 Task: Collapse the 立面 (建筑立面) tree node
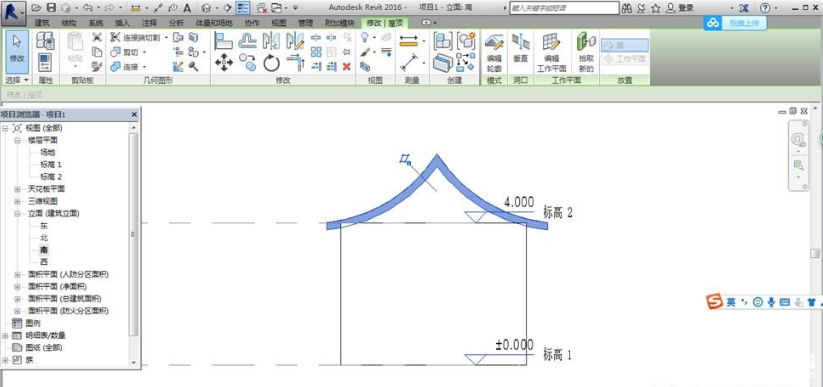coord(17,214)
